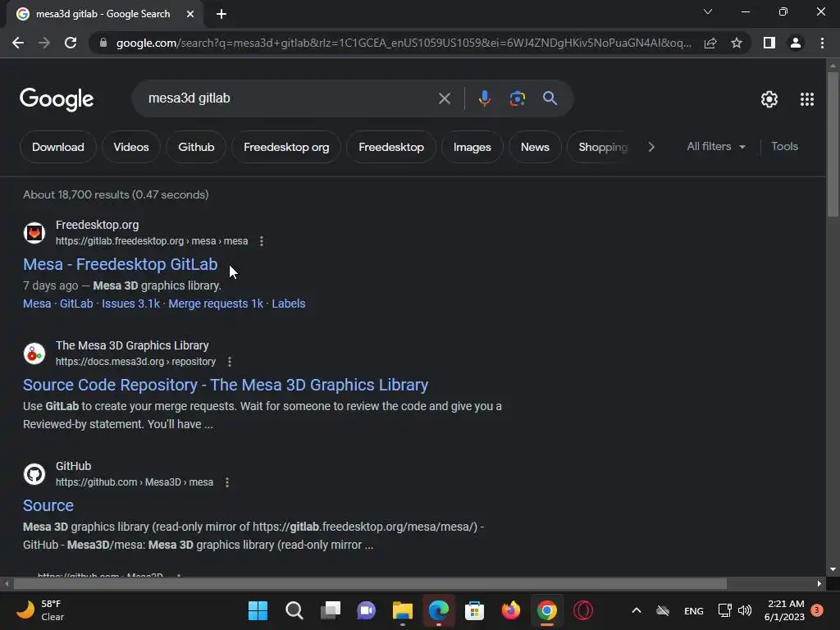Image resolution: width=840 pixels, height=630 pixels.
Task: Close the mesa3d gitlab search tab
Action: 190,14
